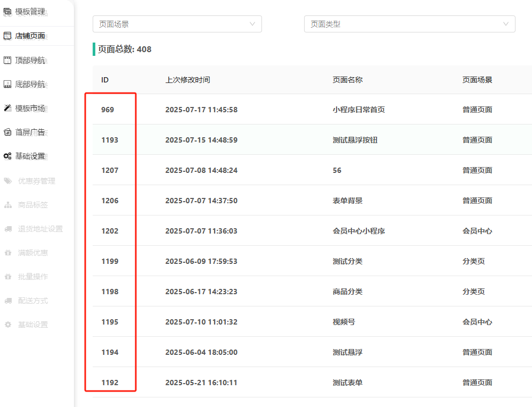Click the 退货地址设置 truck icon
The width and height of the screenshot is (532, 407).
coord(8,229)
